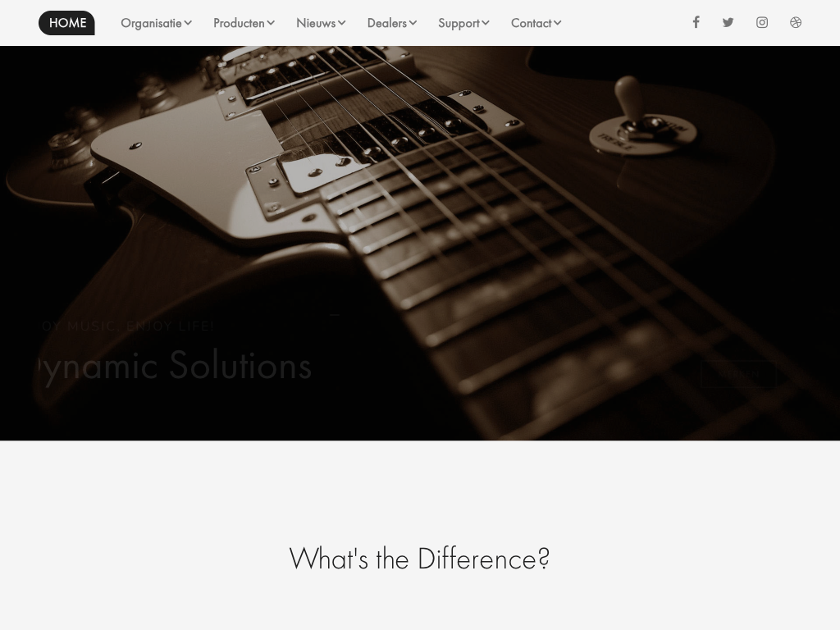Expand the chevron next to Contact

tap(558, 23)
